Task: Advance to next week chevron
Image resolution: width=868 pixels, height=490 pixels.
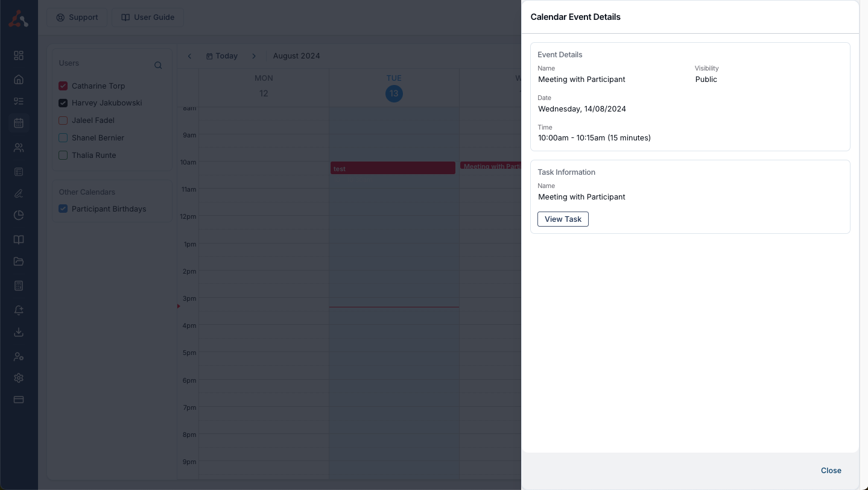Action: click(x=254, y=56)
